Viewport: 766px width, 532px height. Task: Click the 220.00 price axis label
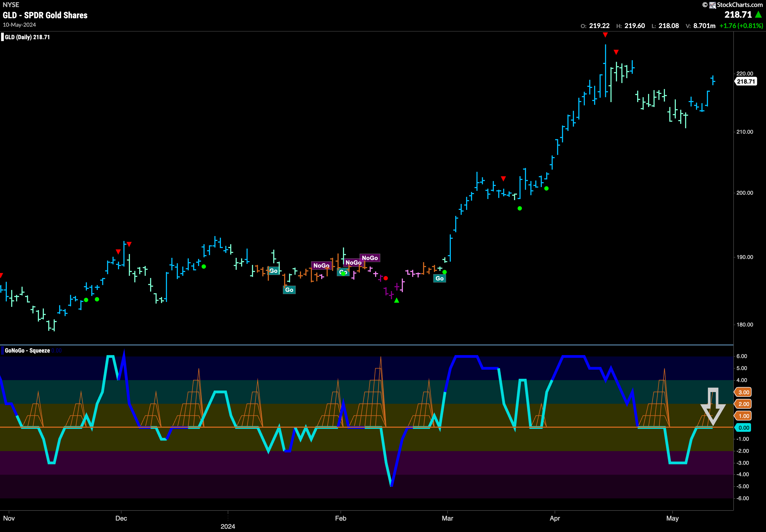click(x=745, y=73)
